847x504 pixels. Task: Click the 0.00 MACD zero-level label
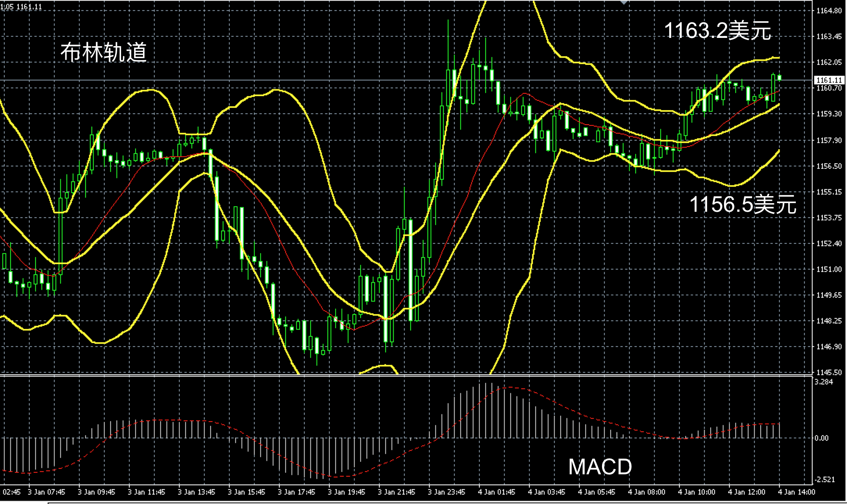click(822, 438)
